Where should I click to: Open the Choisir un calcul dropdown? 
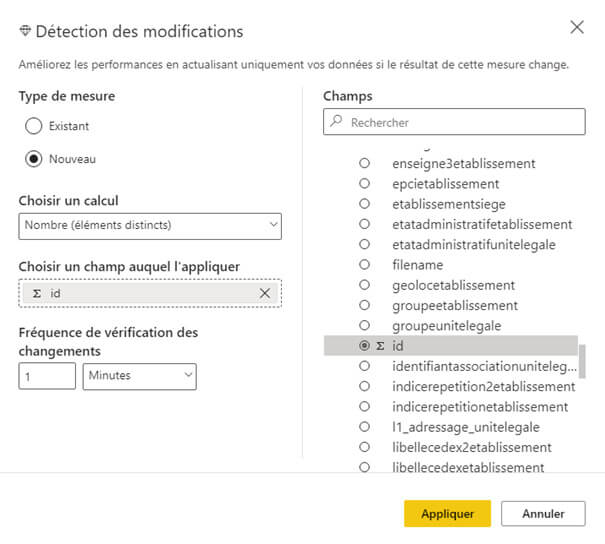150,226
